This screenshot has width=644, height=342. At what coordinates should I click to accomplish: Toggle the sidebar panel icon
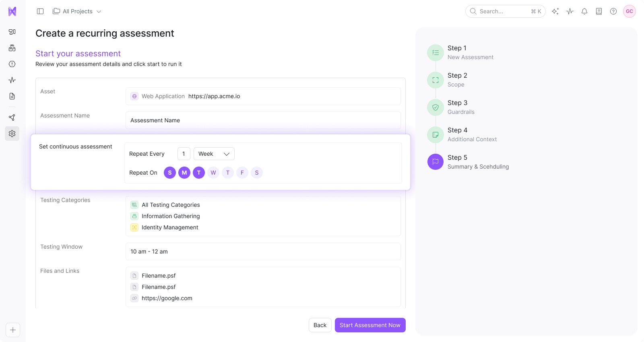point(40,11)
